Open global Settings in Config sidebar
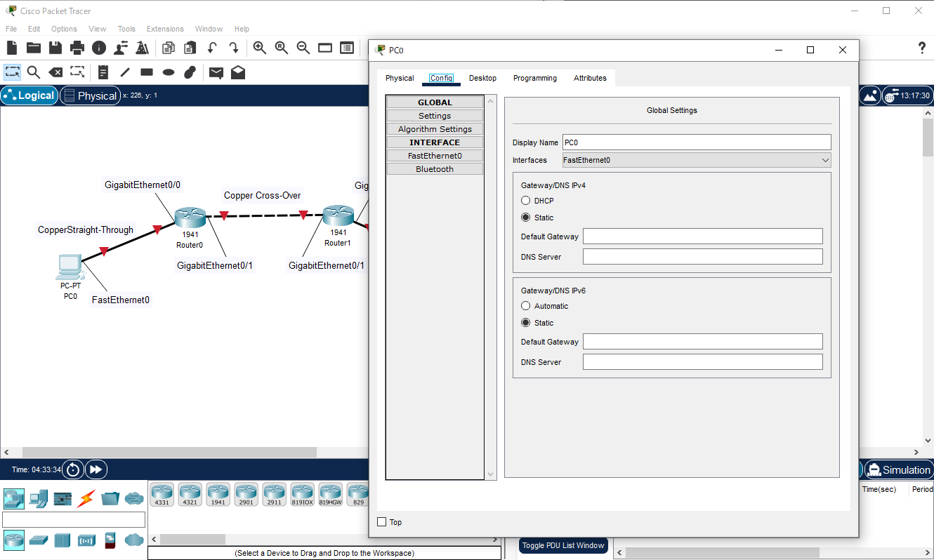 click(x=435, y=116)
